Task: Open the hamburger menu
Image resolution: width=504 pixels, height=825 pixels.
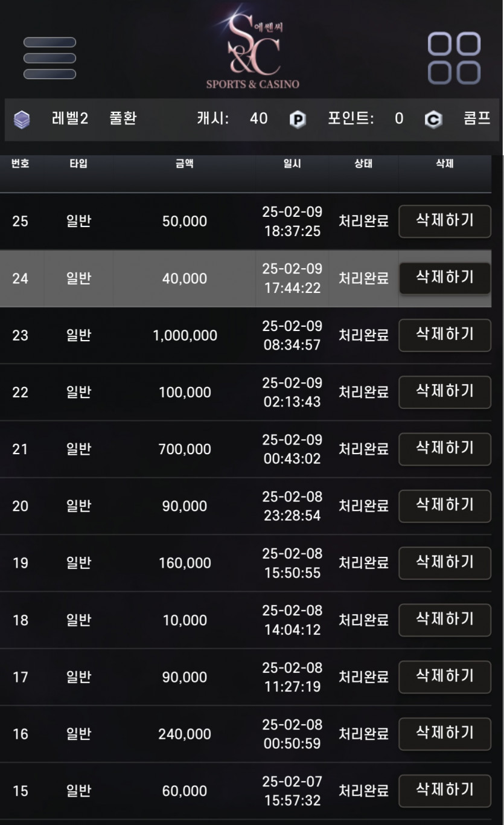Action: tap(49, 58)
